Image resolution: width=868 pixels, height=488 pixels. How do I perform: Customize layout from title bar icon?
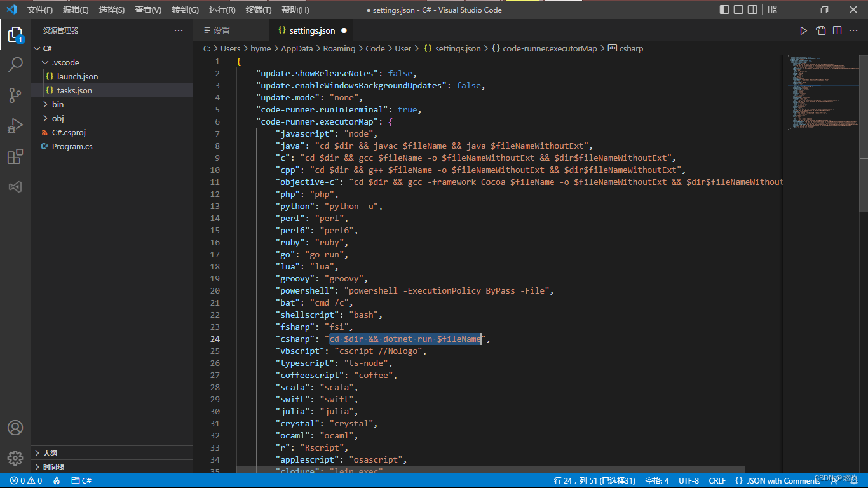[x=772, y=10]
